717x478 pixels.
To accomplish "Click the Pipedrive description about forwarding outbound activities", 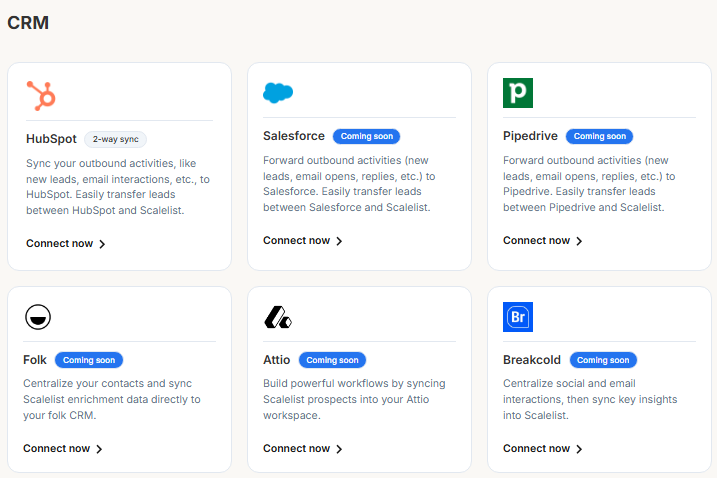I will (589, 184).
